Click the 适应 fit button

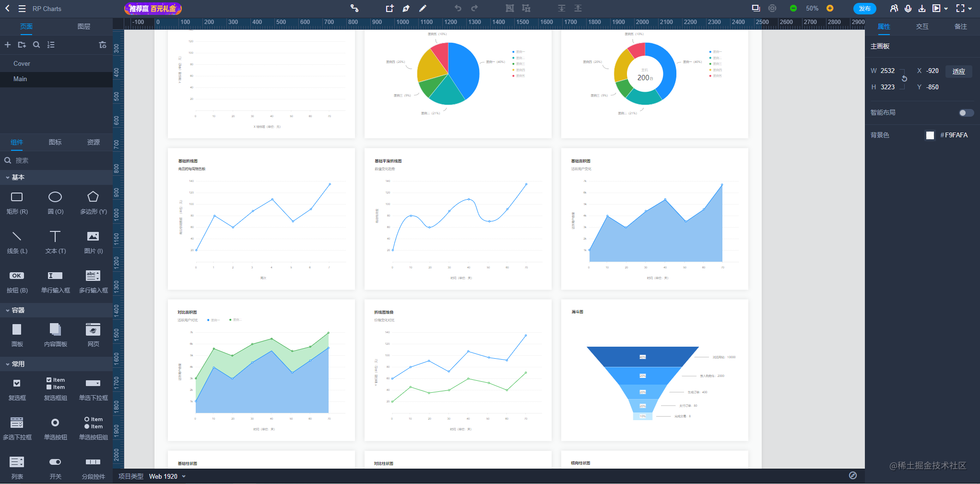coord(959,71)
